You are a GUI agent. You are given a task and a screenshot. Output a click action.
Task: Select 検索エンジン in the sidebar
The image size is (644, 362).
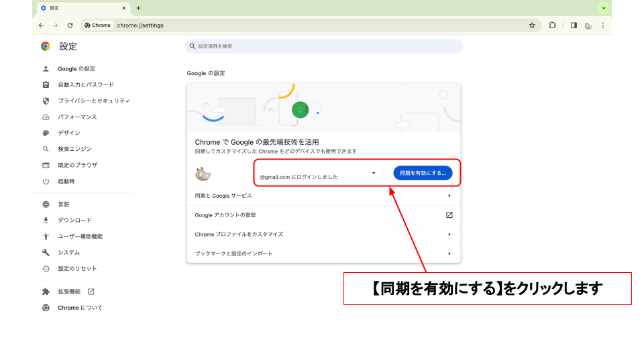[74, 149]
